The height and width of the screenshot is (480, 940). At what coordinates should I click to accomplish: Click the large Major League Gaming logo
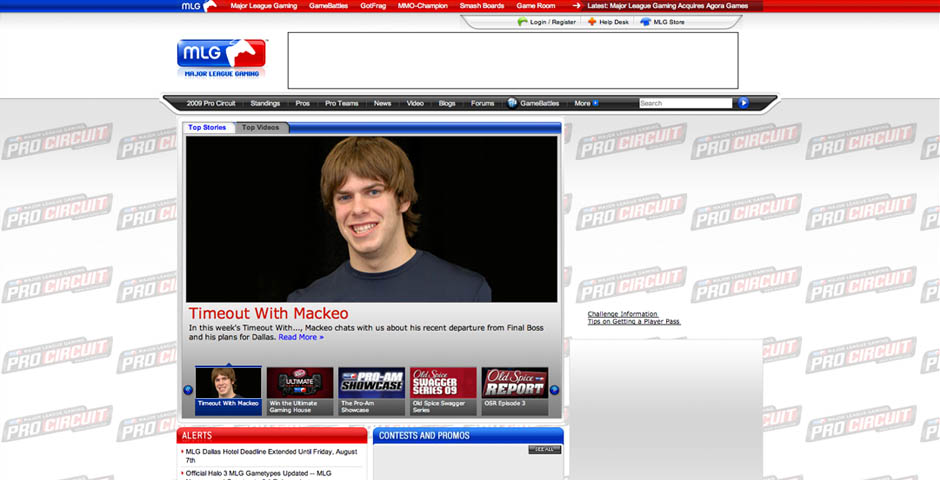221,58
